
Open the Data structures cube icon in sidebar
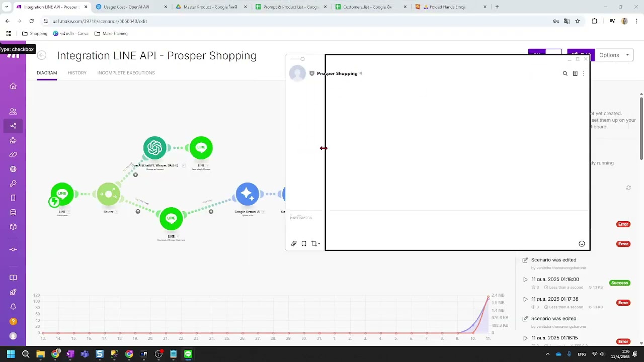(x=13, y=227)
